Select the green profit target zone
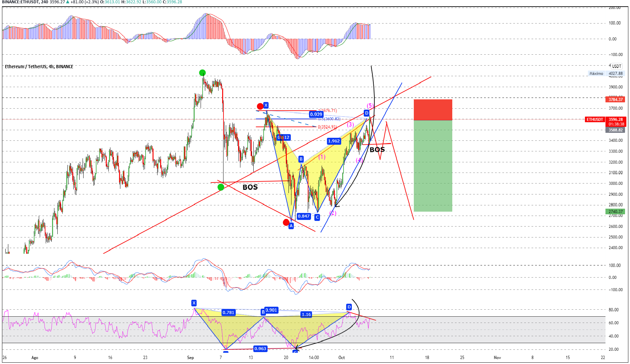The image size is (630, 364). 433,166
